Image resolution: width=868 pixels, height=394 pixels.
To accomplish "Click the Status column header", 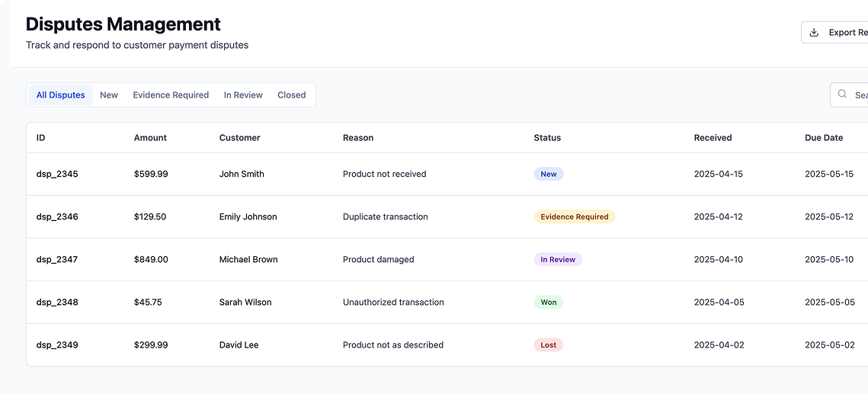I will pos(547,138).
